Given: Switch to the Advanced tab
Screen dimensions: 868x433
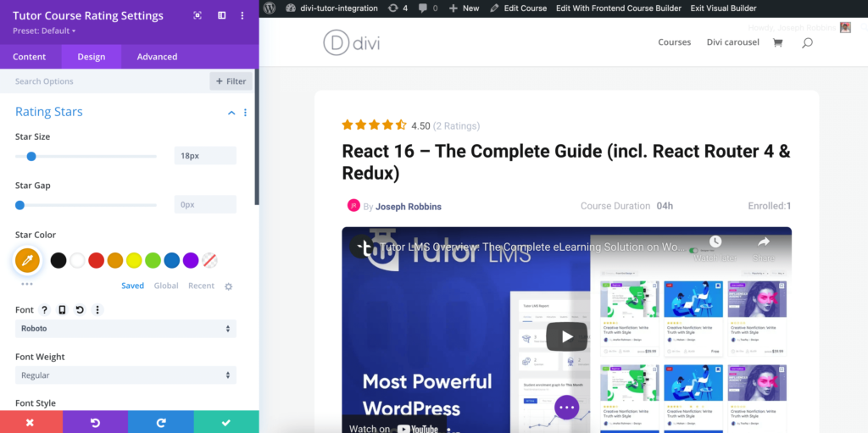Looking at the screenshot, I should point(157,57).
